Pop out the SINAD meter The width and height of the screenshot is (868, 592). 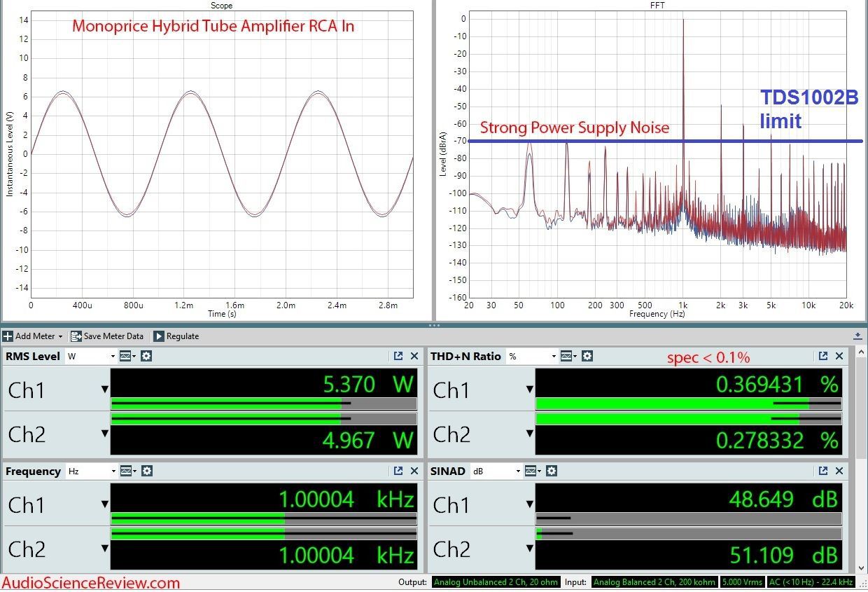823,471
